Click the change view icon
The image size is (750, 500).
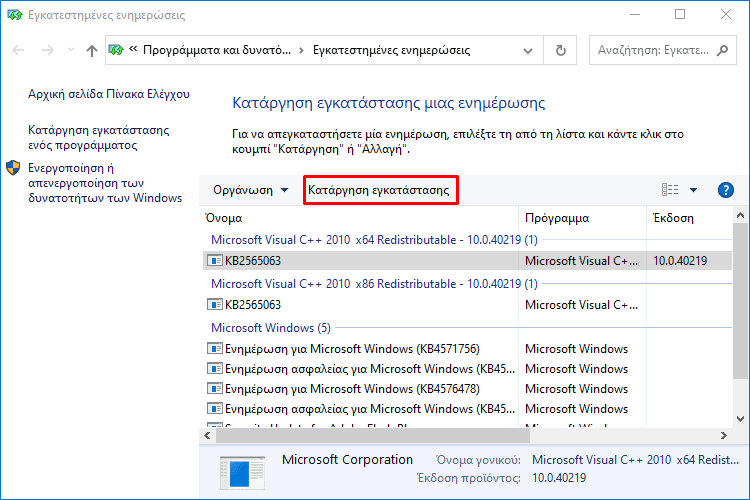670,190
